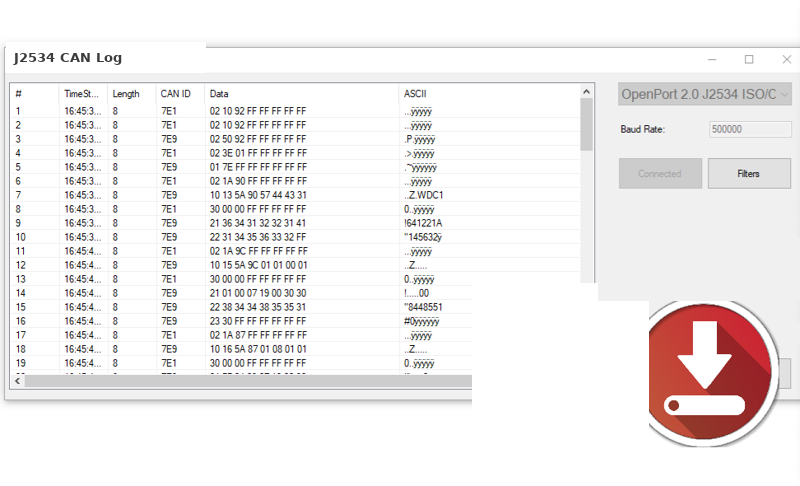Click the horizontal scrollbar track
Viewport: 800px width, 486px height.
248,381
